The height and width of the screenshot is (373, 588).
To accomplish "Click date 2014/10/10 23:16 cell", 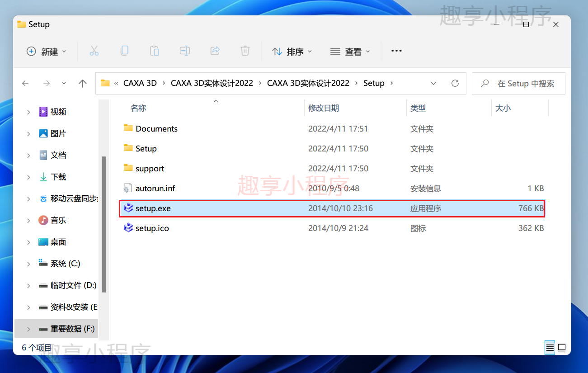I will [x=341, y=208].
